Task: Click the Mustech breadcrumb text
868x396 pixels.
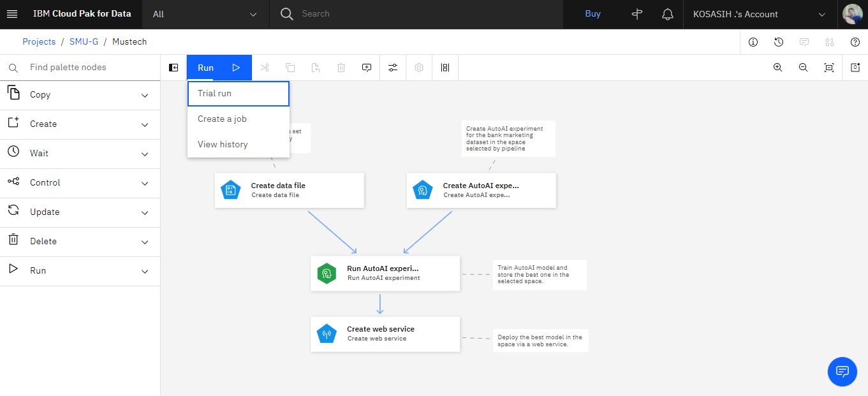Action: coord(129,41)
